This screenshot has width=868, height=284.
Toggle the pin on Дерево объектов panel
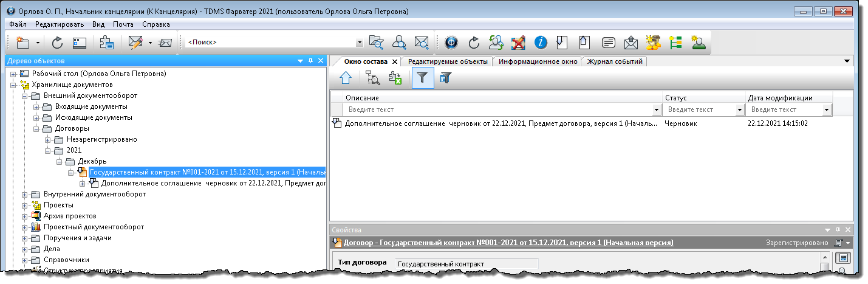coord(310,61)
